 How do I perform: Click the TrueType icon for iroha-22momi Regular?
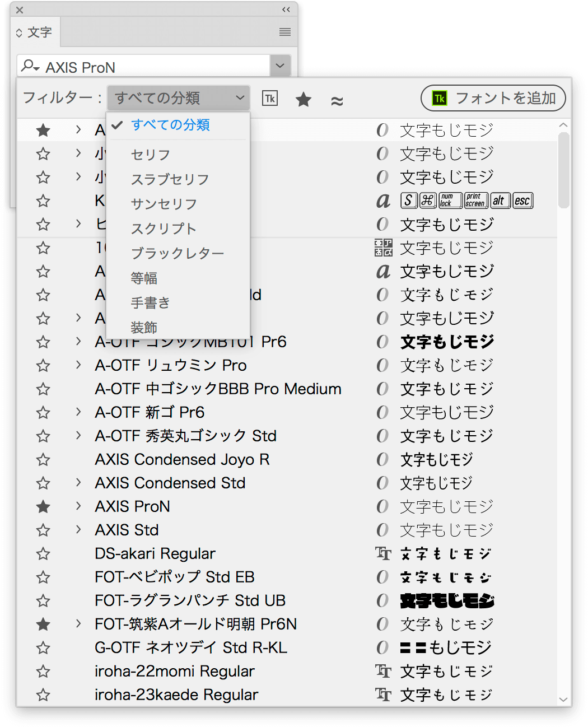383,671
